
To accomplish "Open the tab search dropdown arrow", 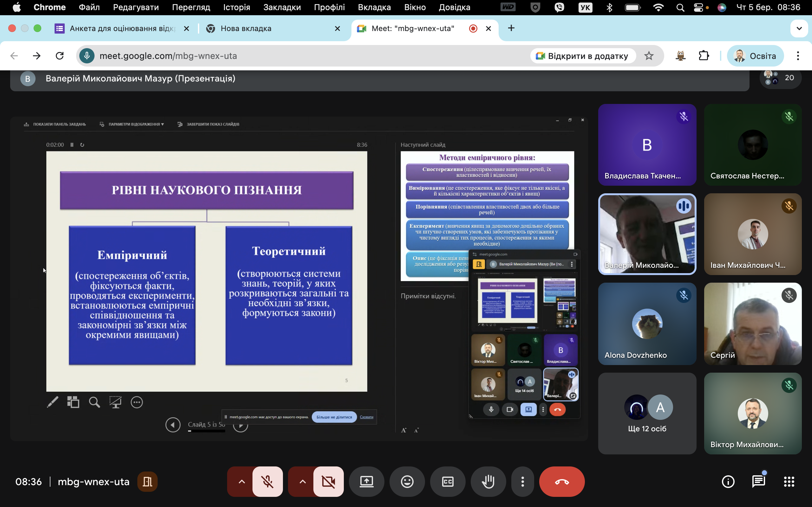I will [x=799, y=29].
